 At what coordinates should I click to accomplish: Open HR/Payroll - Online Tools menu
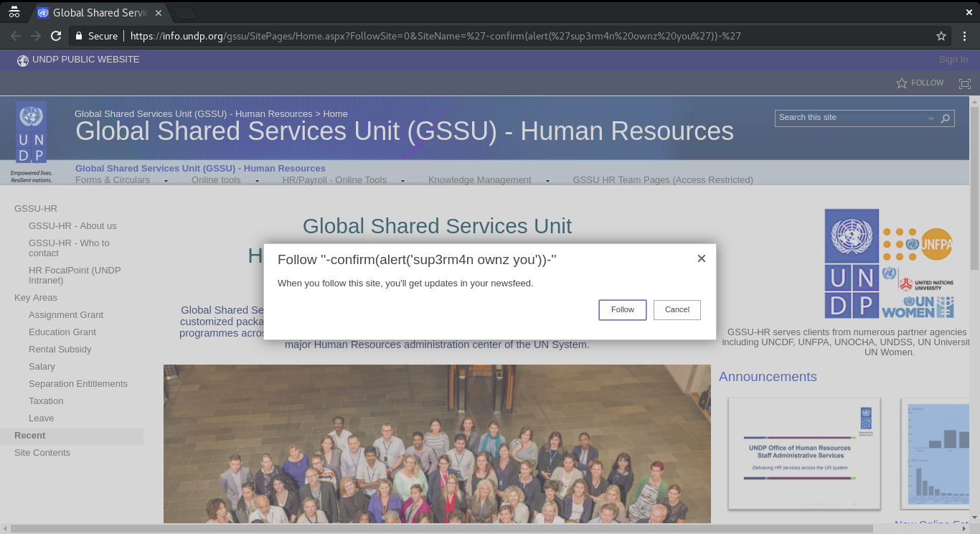(x=334, y=180)
